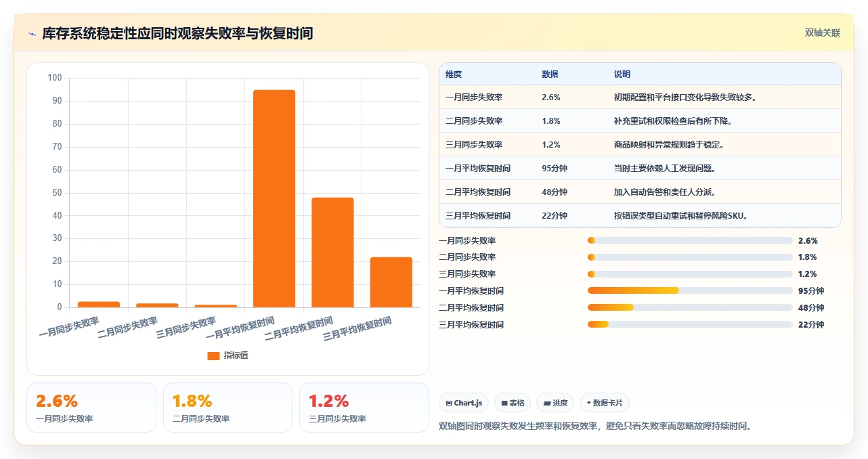Click the 2.6% 一月同步失败率 card
Viewport: 868px width, 459px height.
click(91, 408)
